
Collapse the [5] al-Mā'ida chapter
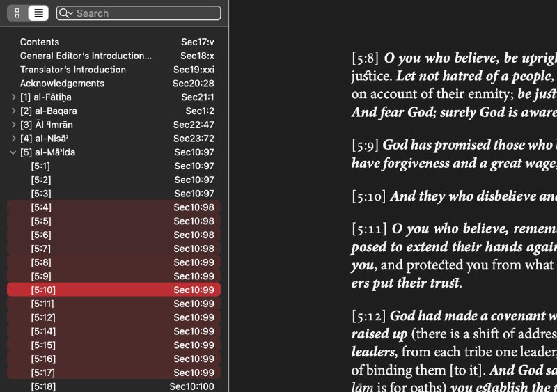tap(13, 152)
